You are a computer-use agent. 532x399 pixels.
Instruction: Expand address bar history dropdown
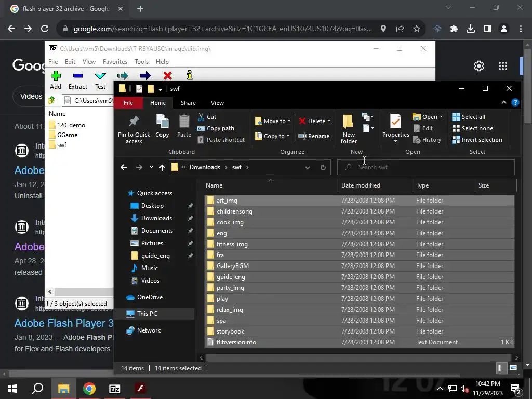pyautogui.click(x=308, y=167)
